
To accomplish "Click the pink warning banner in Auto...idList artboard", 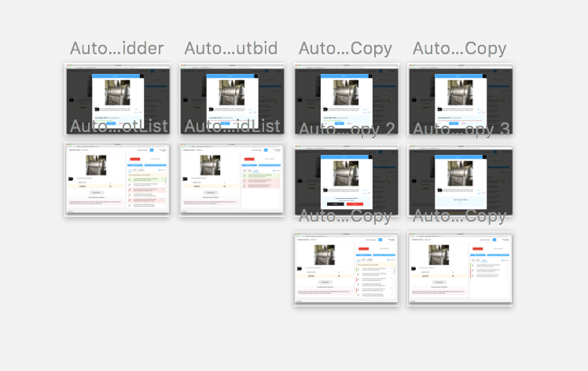I will (210, 203).
